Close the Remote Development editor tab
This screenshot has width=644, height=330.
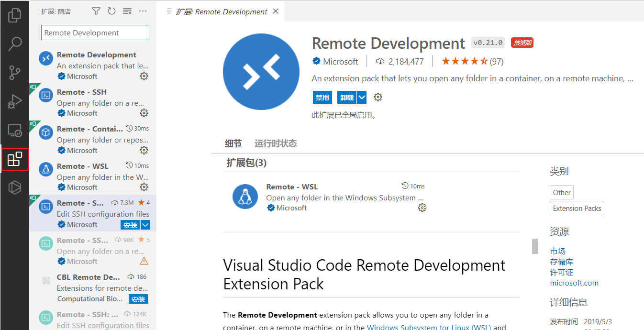click(x=276, y=11)
